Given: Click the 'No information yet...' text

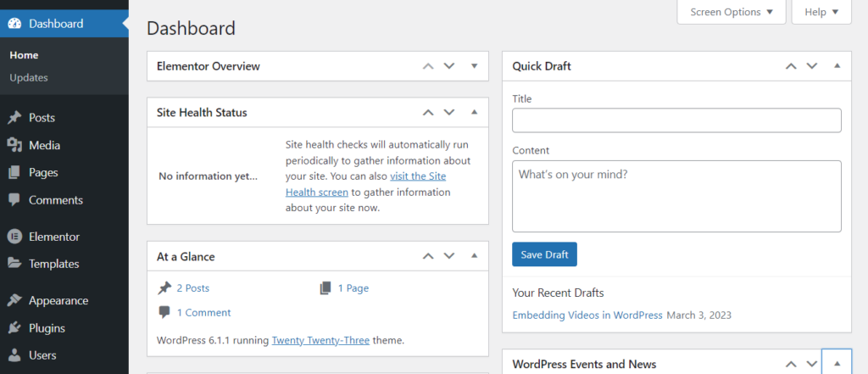Looking at the screenshot, I should point(209,176).
